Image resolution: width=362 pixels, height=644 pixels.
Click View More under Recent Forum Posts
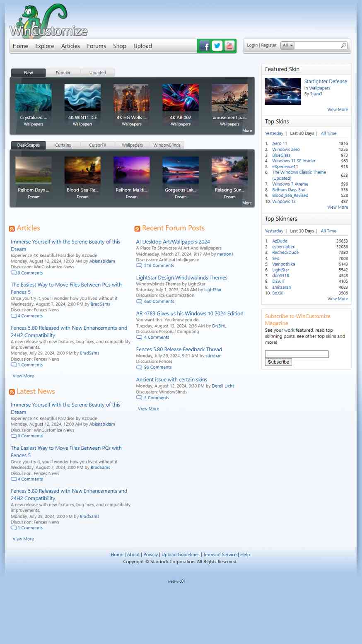click(148, 409)
